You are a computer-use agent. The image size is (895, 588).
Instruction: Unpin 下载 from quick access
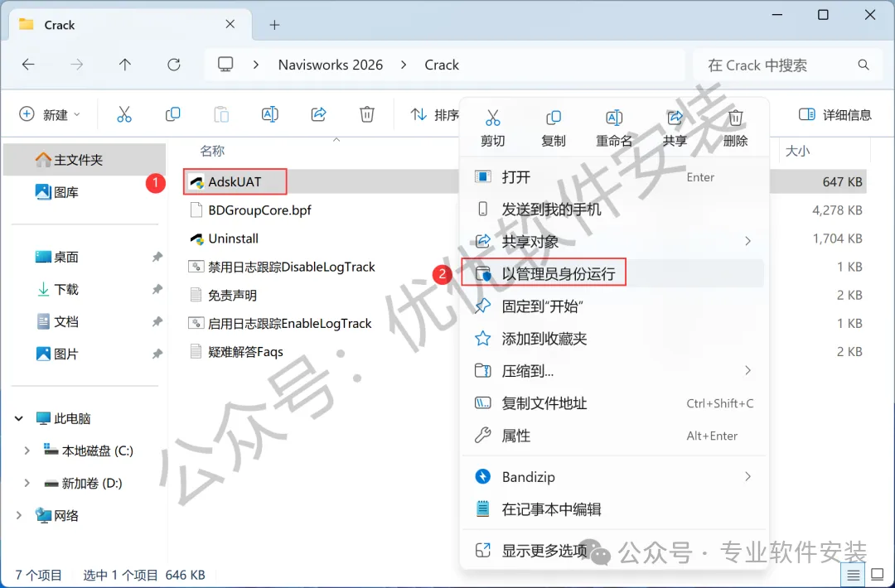157,290
